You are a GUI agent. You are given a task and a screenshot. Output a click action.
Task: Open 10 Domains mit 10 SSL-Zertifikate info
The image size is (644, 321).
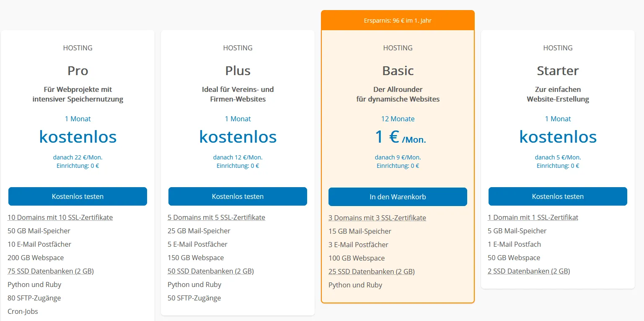click(x=60, y=217)
